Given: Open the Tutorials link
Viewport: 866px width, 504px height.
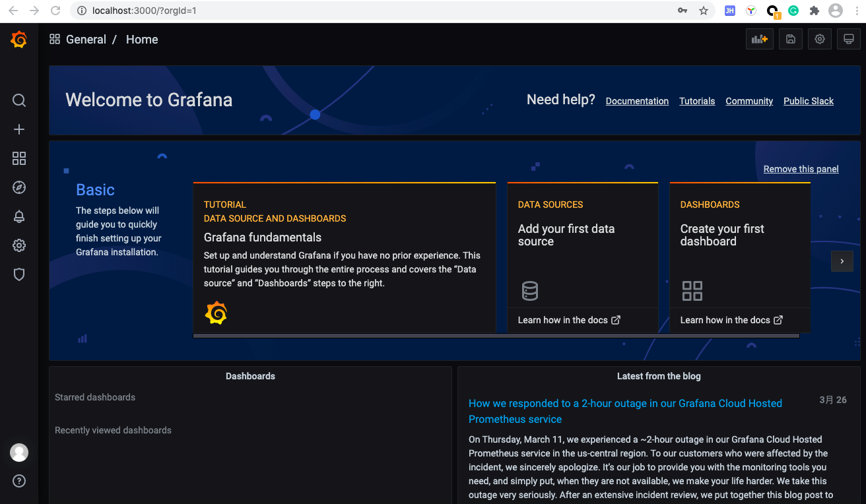Looking at the screenshot, I should [x=697, y=101].
